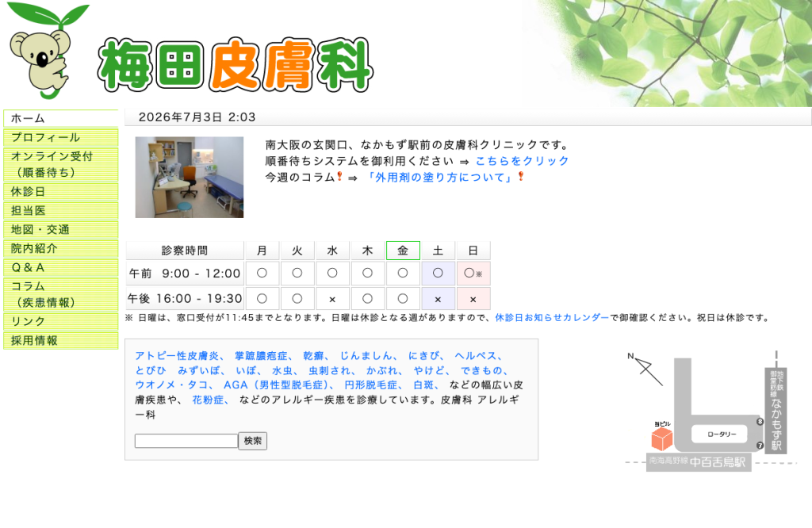Screen dimensions: 812x528
Task: Click the north compass arrow on map
Action: pos(645,369)
